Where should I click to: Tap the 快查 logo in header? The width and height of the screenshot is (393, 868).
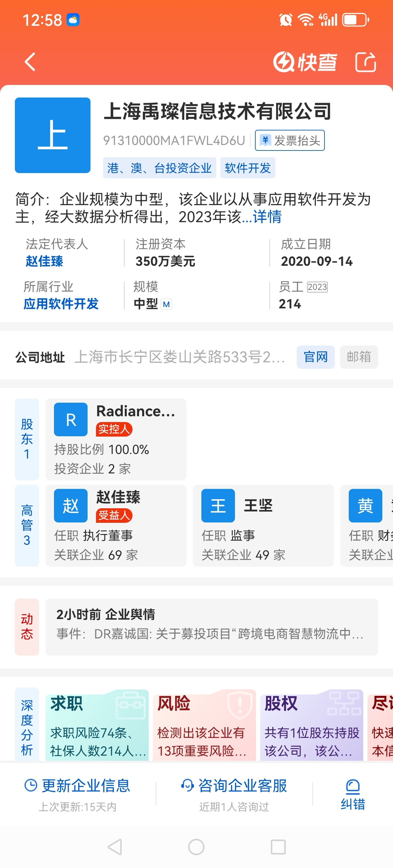[x=305, y=62]
